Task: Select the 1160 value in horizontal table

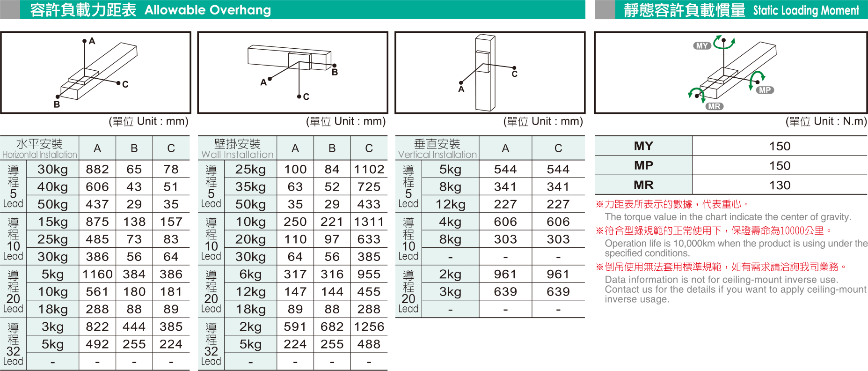Action: pyautogui.click(x=97, y=274)
